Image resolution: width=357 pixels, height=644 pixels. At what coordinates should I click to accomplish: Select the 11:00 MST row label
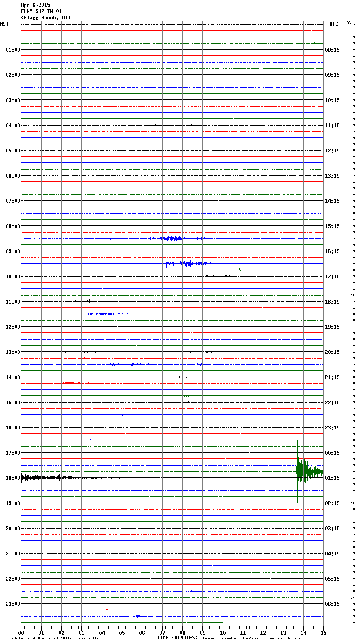[13, 302]
